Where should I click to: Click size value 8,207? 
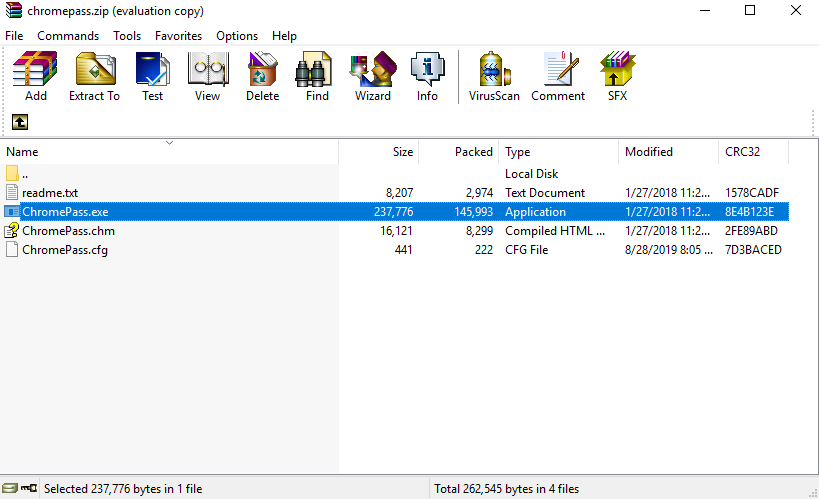point(400,193)
